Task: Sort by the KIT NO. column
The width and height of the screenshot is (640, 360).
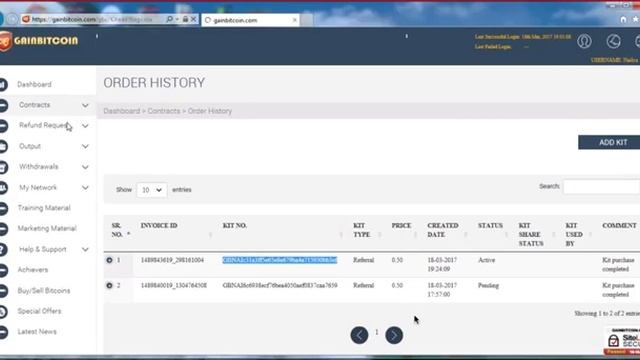Action: tap(235, 225)
